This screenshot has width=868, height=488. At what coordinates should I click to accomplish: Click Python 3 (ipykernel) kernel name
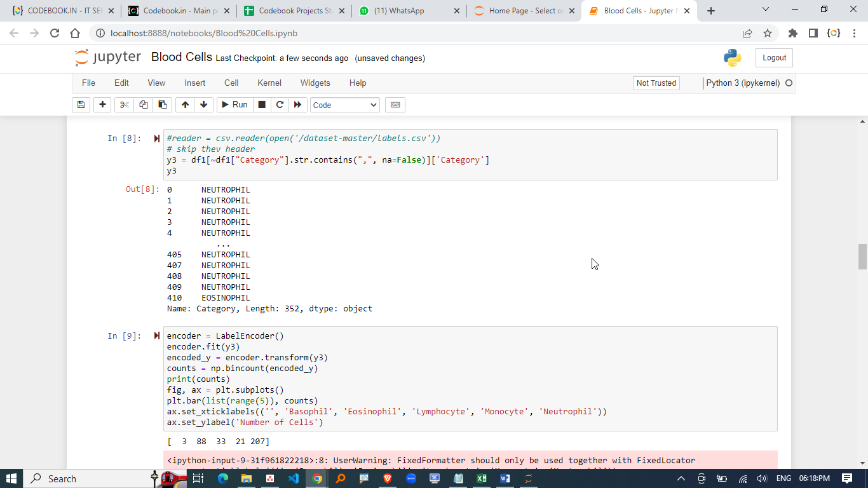(743, 83)
